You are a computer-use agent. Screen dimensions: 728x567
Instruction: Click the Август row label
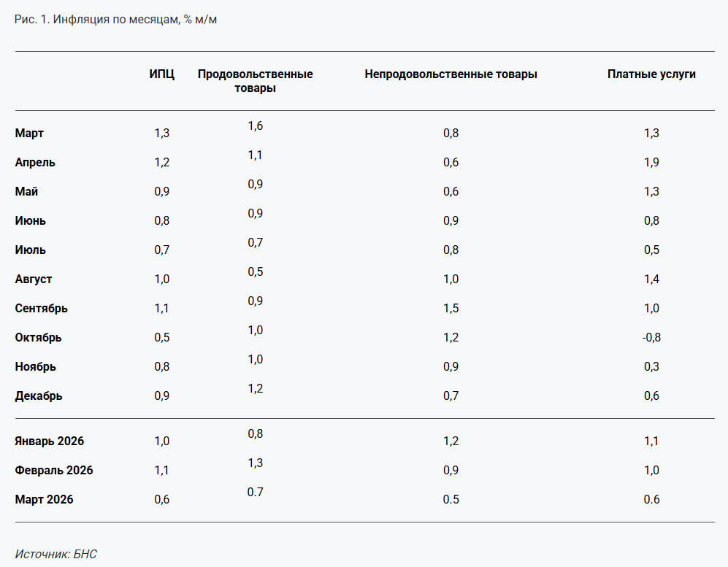click(x=34, y=279)
